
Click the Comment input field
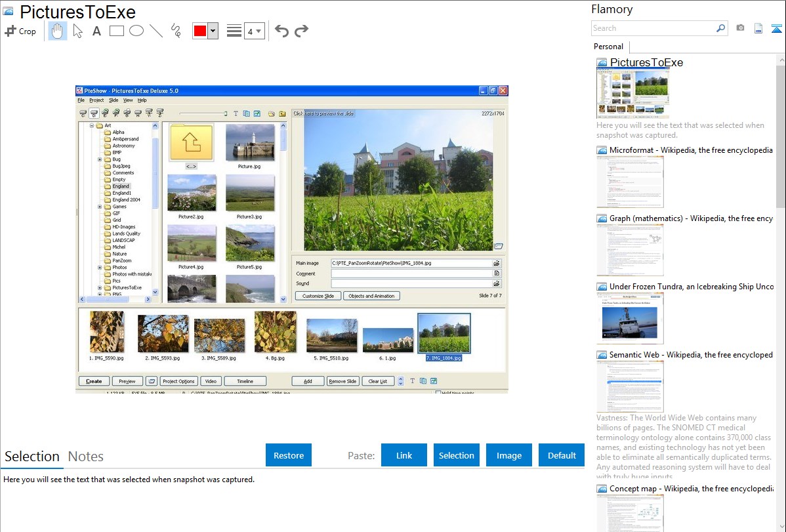(411, 274)
